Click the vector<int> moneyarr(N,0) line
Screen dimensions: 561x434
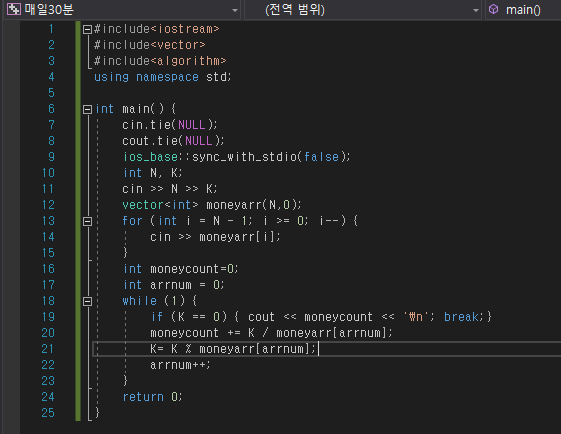click(212, 205)
